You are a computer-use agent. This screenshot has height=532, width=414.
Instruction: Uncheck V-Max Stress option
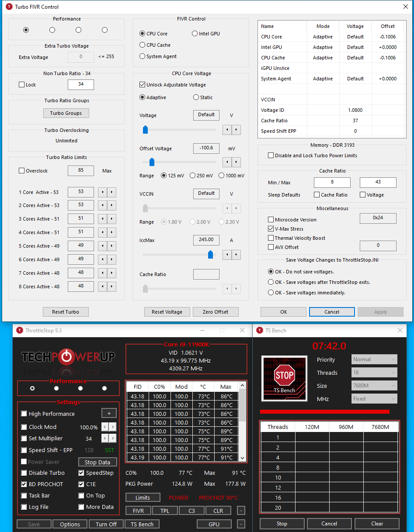(x=271, y=229)
